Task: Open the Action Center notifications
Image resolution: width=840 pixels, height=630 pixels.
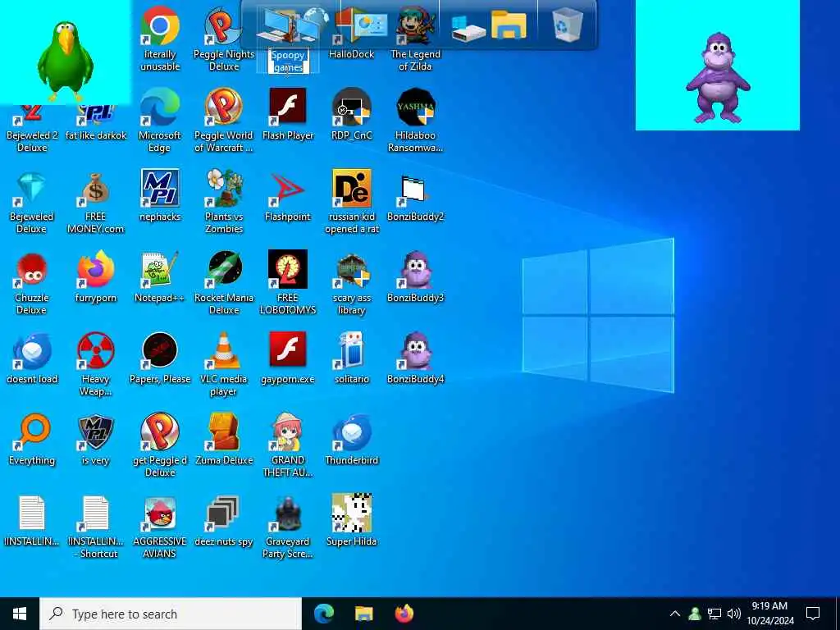Action: pyautogui.click(x=813, y=614)
